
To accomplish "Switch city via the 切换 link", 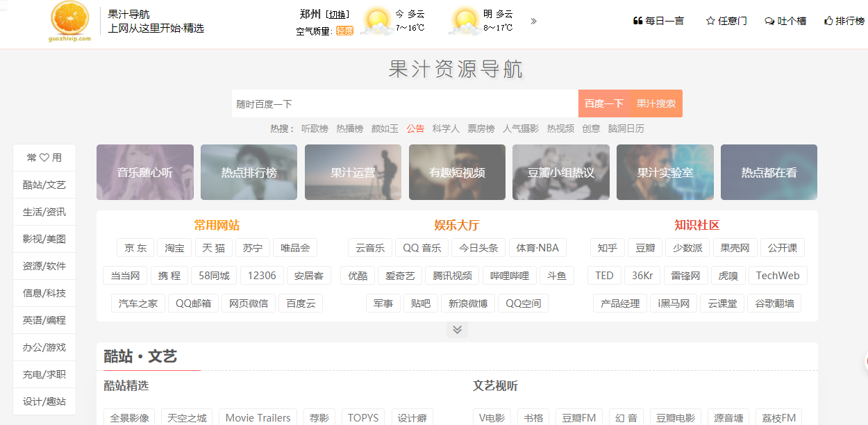I will click(x=337, y=14).
